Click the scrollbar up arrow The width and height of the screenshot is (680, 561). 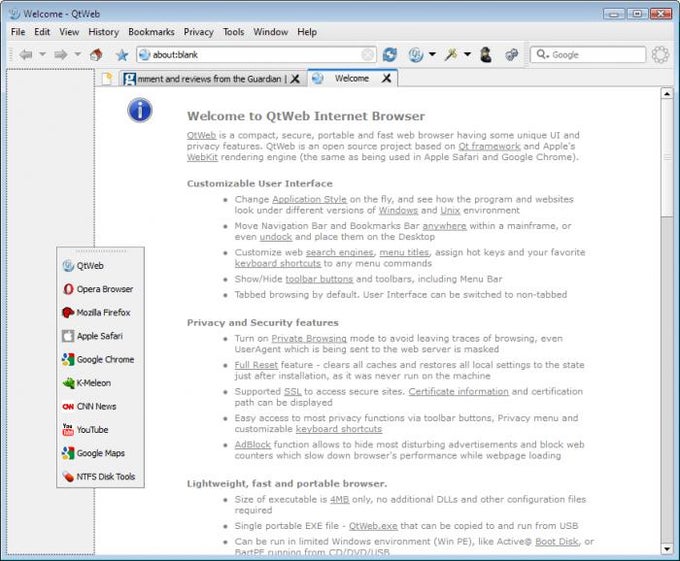667,93
